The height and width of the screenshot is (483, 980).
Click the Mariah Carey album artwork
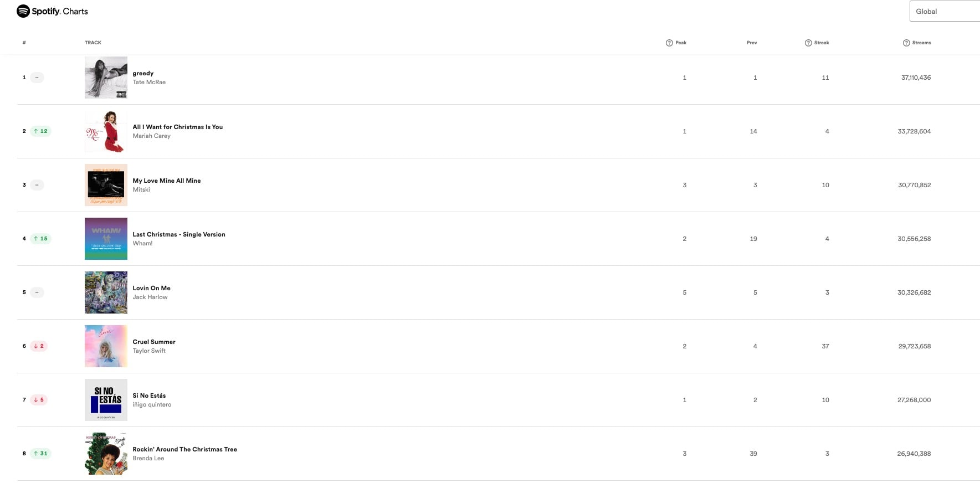[x=106, y=131]
